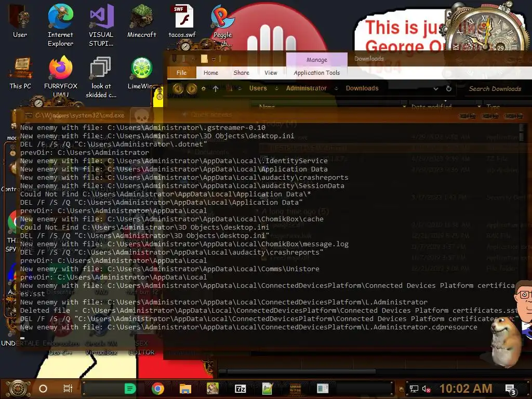Open the Name column filter dropdown
Image resolution: width=532 pixels, height=399 pixels.
click(404, 106)
